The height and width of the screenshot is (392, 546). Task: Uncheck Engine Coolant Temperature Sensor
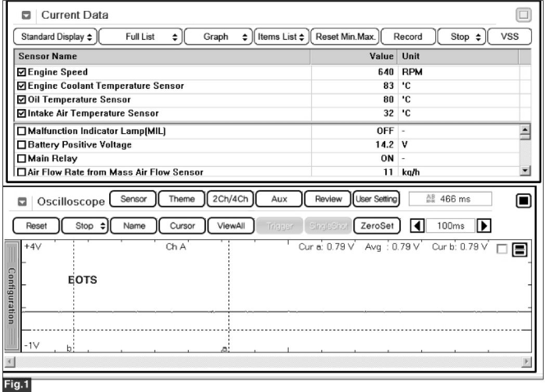coord(22,86)
